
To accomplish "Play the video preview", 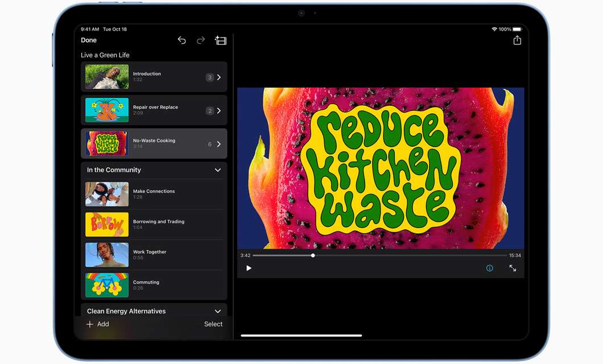I will [x=249, y=268].
